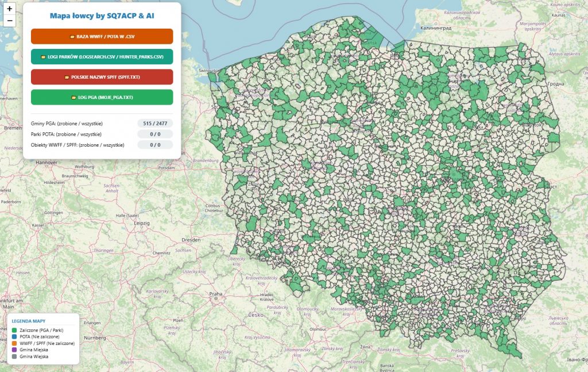Click the Mapa łowcy by SQ7ACP & AI title
Viewport: 588px width, 372px height.
tap(102, 16)
